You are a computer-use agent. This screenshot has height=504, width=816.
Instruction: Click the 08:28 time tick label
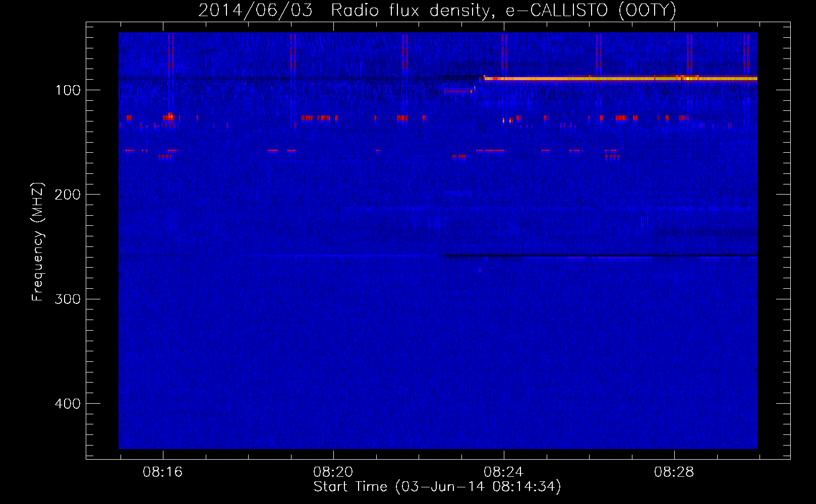pos(674,472)
